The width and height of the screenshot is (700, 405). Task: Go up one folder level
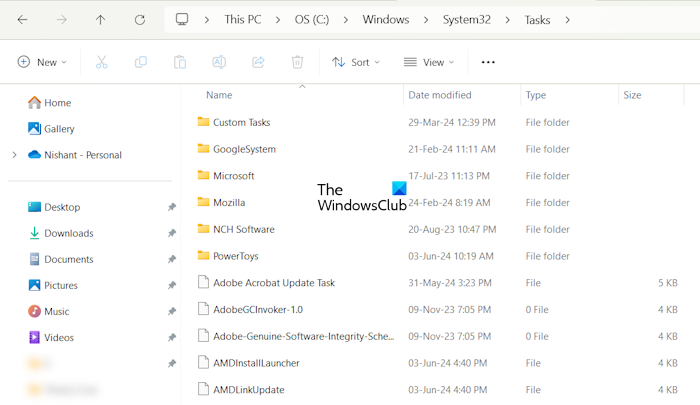[100, 20]
